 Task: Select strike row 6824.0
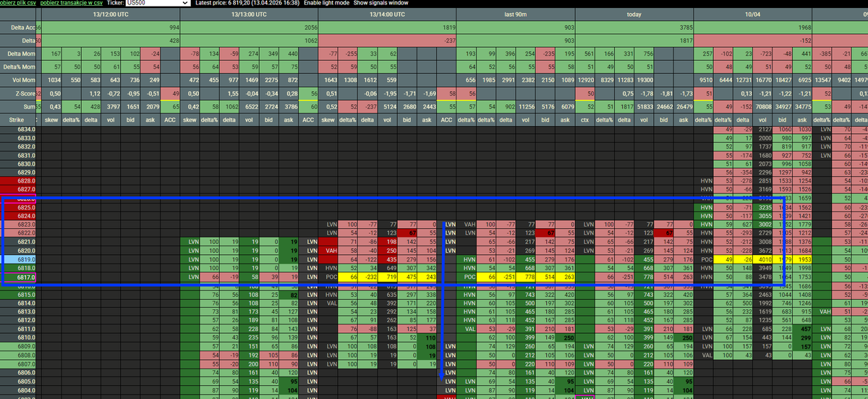17,216
